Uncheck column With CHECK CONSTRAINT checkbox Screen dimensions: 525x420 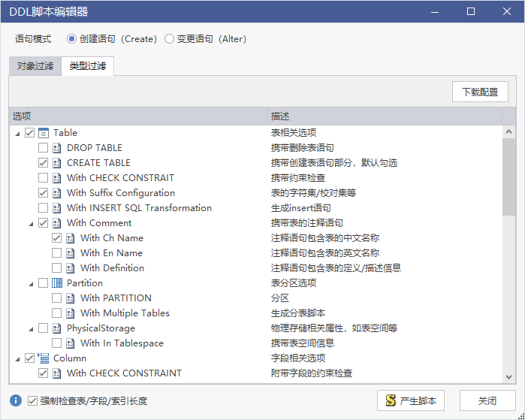pyautogui.click(x=44, y=373)
